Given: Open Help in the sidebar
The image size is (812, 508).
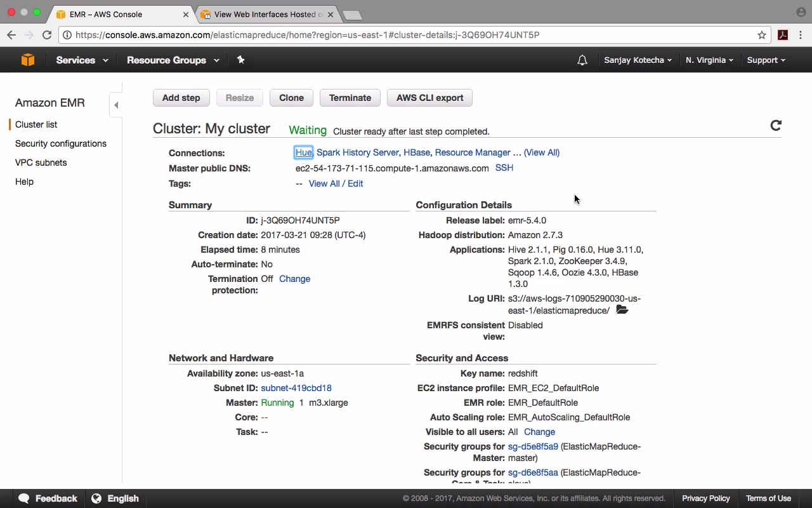Looking at the screenshot, I should [x=24, y=182].
